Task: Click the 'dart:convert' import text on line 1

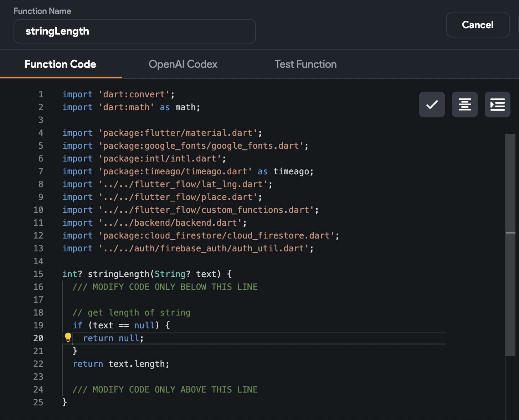Action: pos(134,94)
